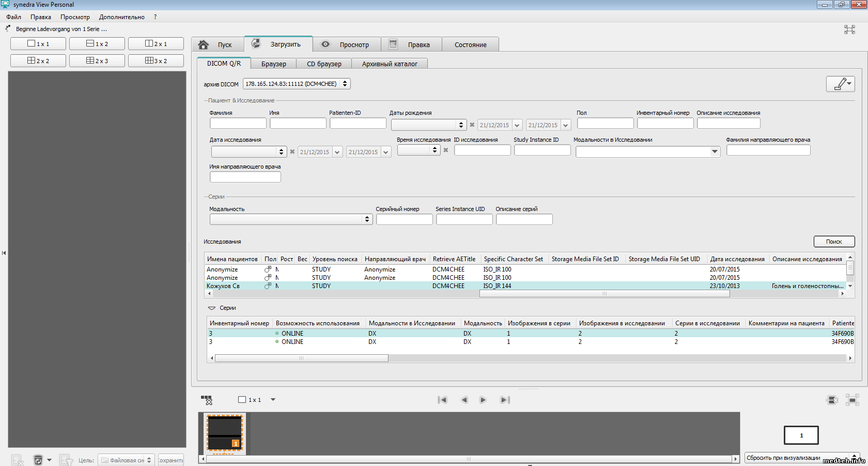Click the clear thumbnails grid icon
Screen dimensions: 868x466
(207, 400)
